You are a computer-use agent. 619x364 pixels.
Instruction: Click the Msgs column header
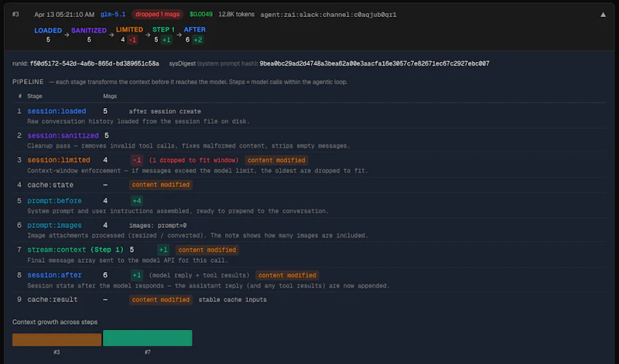point(110,97)
